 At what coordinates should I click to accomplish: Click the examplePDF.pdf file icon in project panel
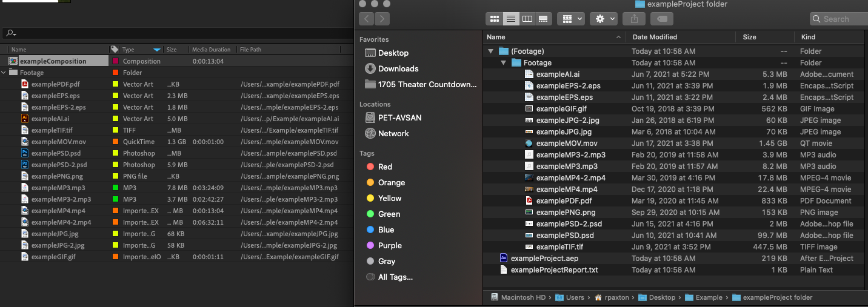click(25, 84)
